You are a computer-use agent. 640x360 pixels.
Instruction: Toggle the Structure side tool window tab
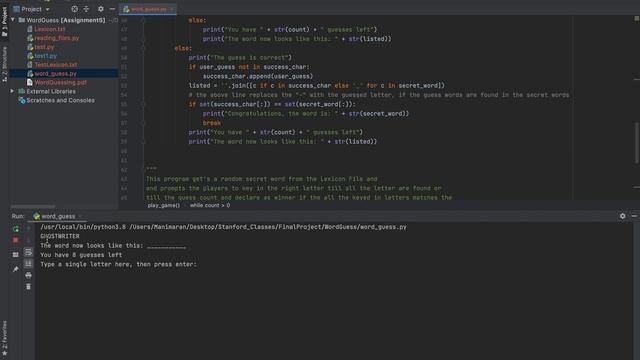(4, 64)
